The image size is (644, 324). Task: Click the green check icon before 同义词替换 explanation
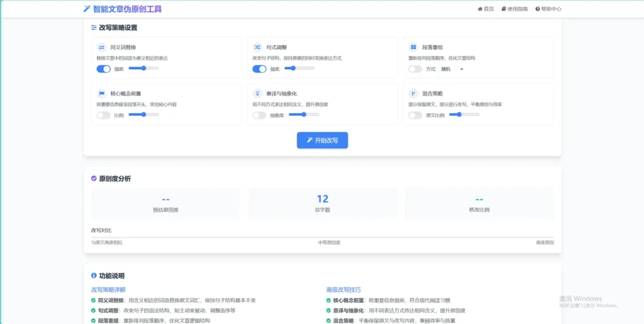tap(94, 301)
